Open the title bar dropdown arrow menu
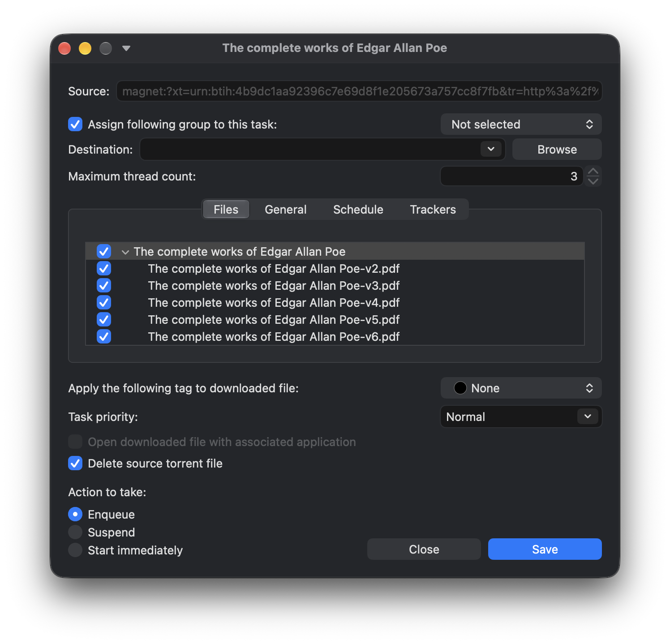670x644 pixels. tap(126, 48)
